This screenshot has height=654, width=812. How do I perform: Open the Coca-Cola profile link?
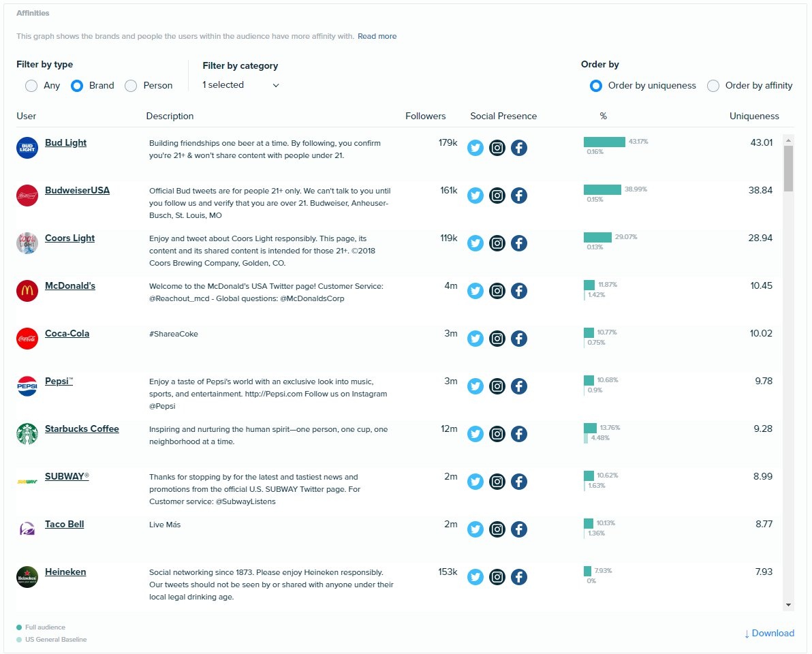coord(67,333)
